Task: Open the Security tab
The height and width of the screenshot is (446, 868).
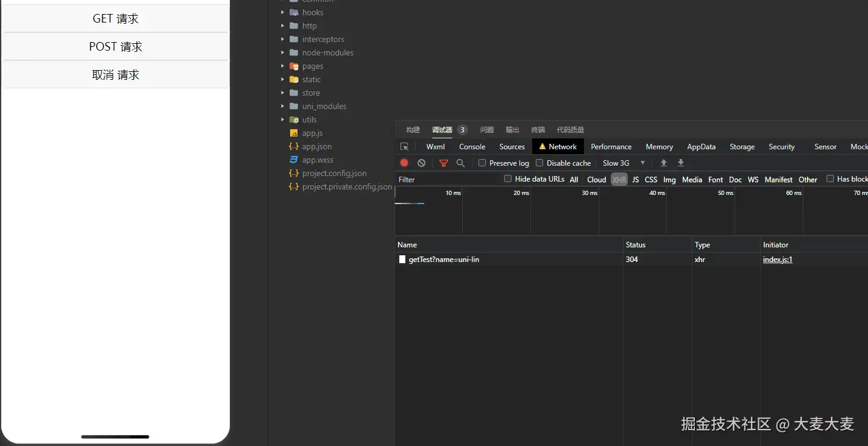Action: coord(781,147)
